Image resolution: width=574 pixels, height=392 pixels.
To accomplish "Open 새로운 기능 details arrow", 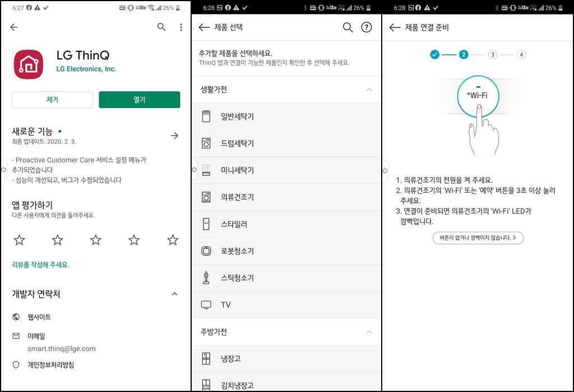I will point(175,136).
